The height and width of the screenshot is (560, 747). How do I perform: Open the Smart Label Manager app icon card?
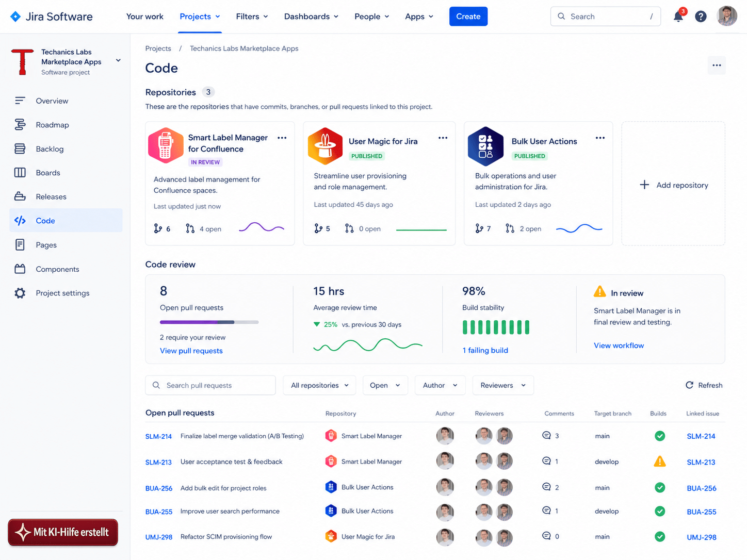click(x=166, y=145)
